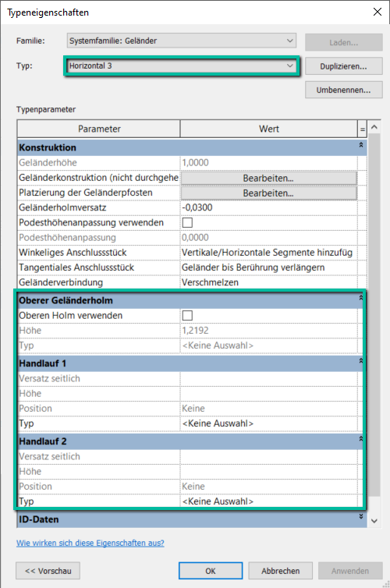Collapse the Konstruktion section chevron
The image size is (390, 588).
(x=360, y=145)
